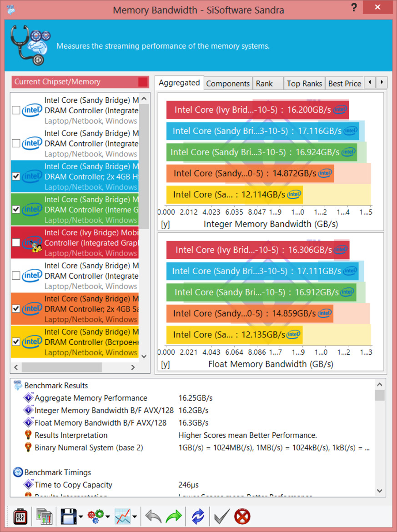Click the green forward arrow icon
397x532 pixels.
pyautogui.click(x=174, y=517)
